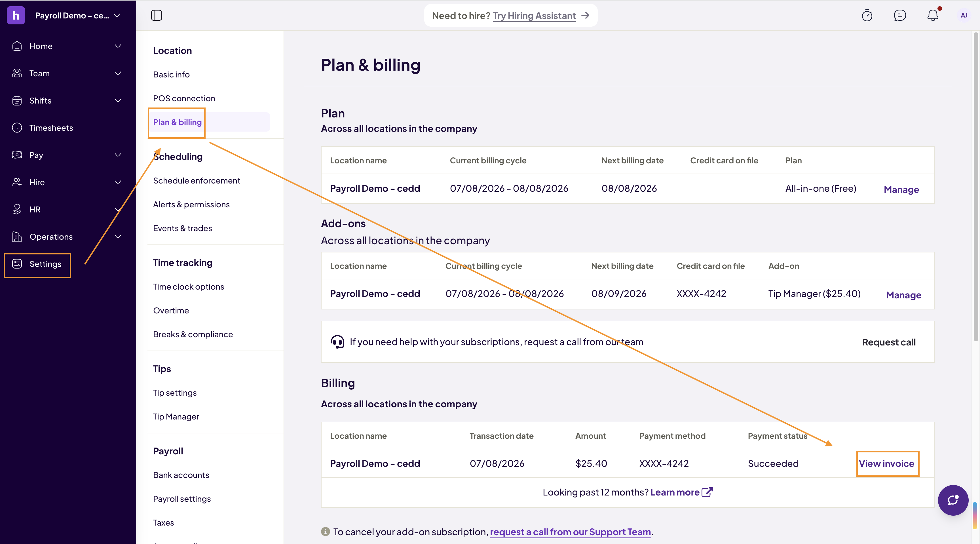Click the Operations building icon
The image size is (980, 544).
[17, 237]
